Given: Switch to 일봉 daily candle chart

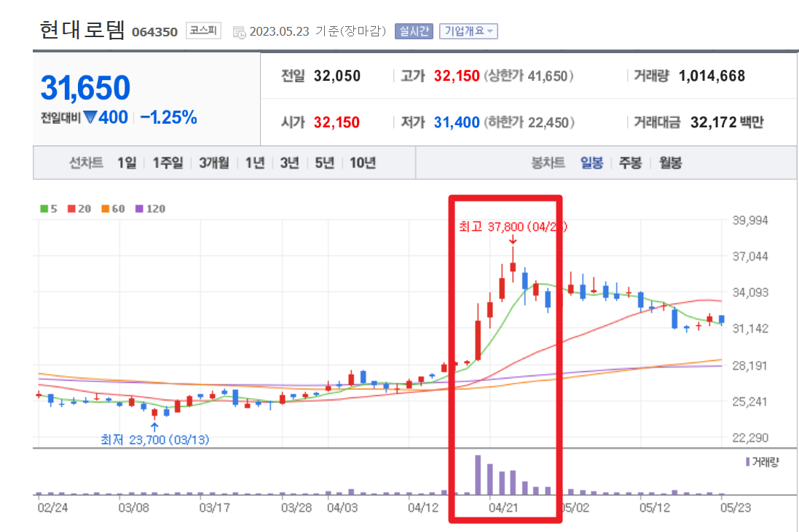Looking at the screenshot, I should [x=591, y=163].
